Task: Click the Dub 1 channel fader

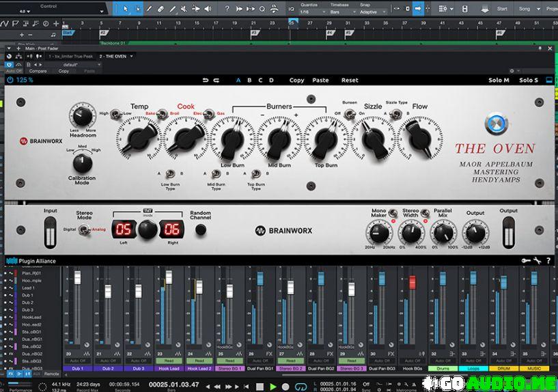Action: (77, 277)
